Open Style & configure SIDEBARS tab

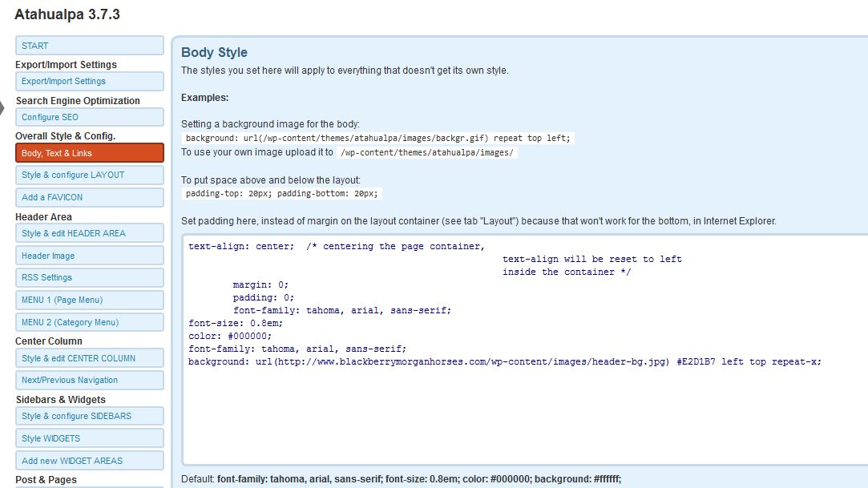(90, 416)
